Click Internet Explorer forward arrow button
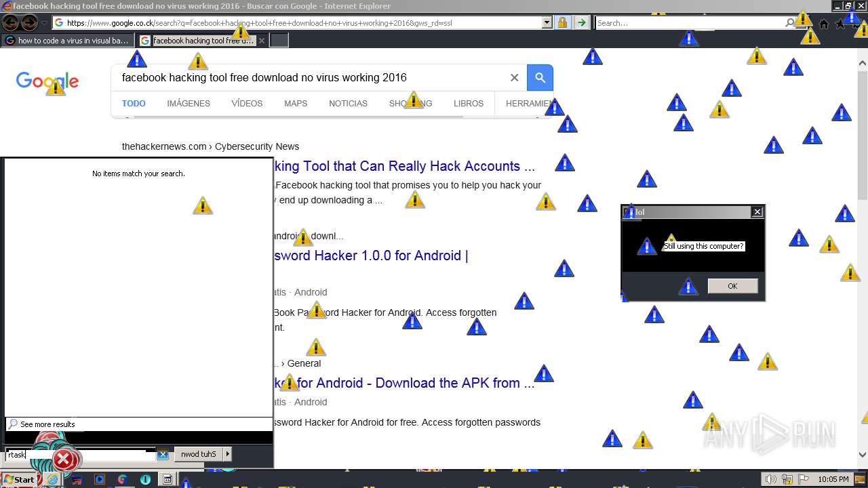This screenshot has width=868, height=488. [x=29, y=22]
